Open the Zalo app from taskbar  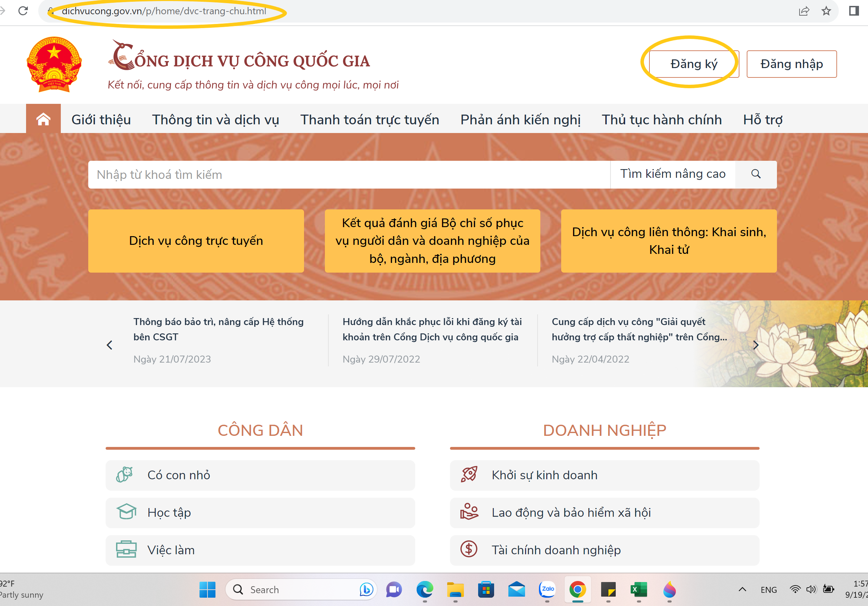tap(547, 589)
